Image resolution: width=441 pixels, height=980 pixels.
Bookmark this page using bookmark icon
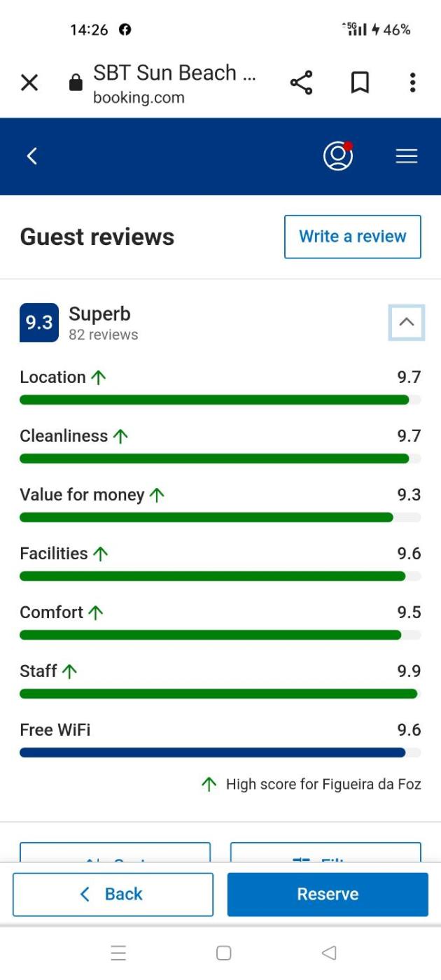point(360,83)
